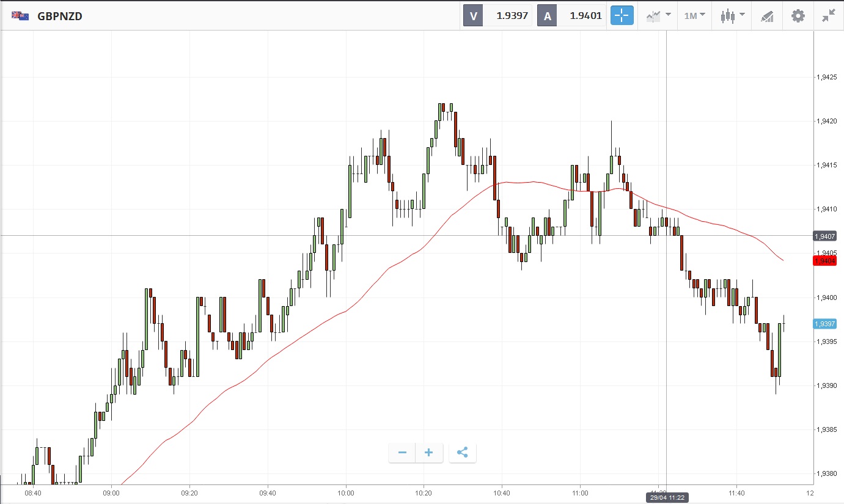Screen dimensions: 844x504
Task: Click the 1.9385 price axis label
Action: pyautogui.click(x=826, y=429)
